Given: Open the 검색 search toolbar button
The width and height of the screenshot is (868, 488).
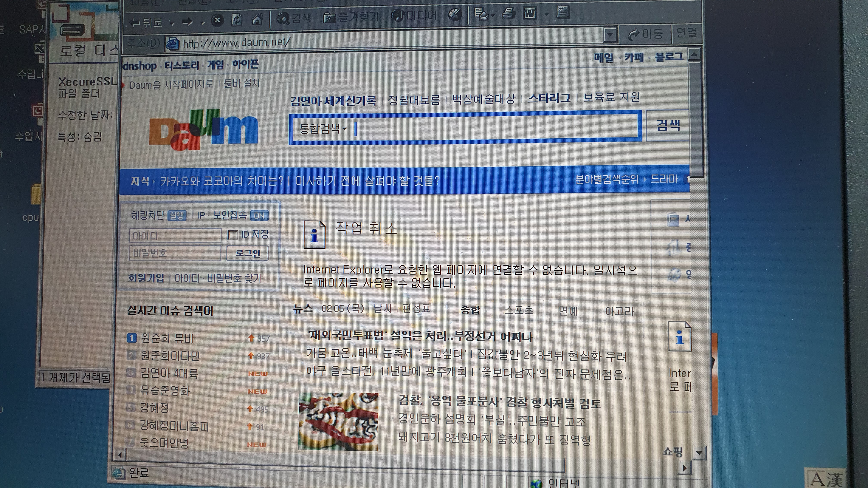Looking at the screenshot, I should pos(293,17).
